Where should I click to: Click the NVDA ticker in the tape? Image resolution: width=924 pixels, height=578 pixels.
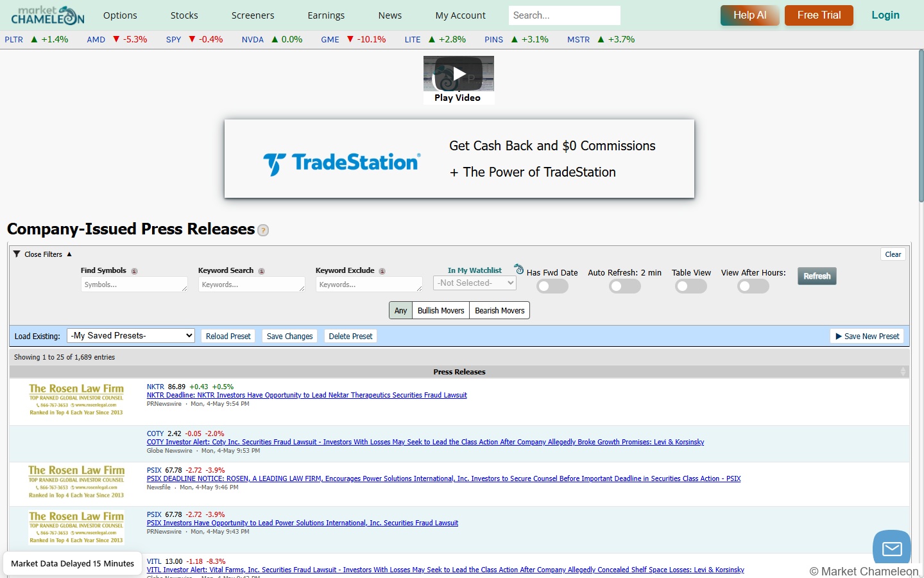coord(253,40)
